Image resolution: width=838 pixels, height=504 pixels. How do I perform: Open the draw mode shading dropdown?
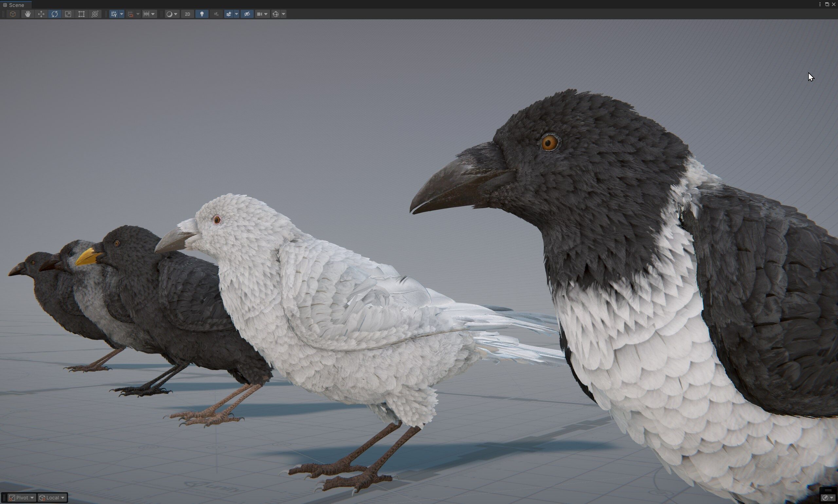[172, 14]
